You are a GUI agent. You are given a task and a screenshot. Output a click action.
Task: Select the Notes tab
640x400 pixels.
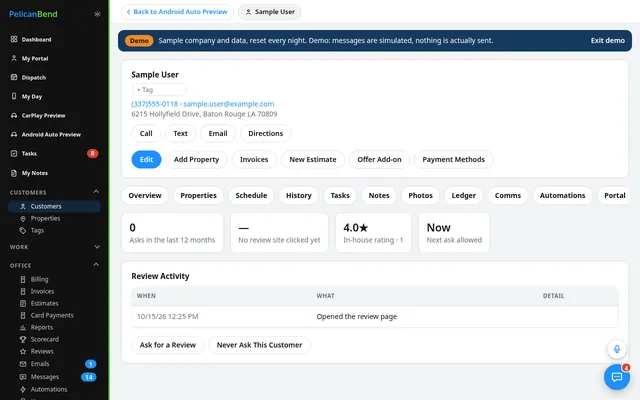coord(379,196)
